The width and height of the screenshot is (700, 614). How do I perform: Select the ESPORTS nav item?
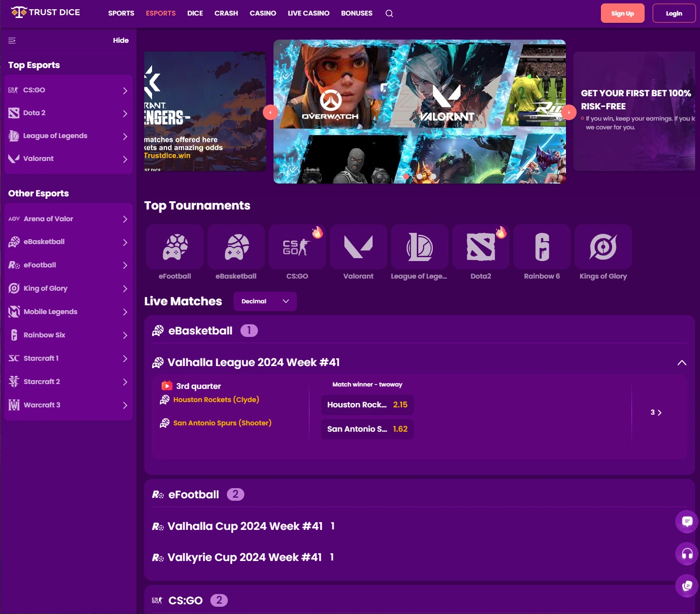[161, 13]
